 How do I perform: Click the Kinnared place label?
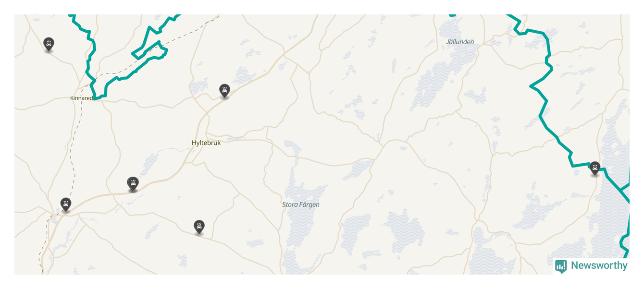pyautogui.click(x=81, y=98)
